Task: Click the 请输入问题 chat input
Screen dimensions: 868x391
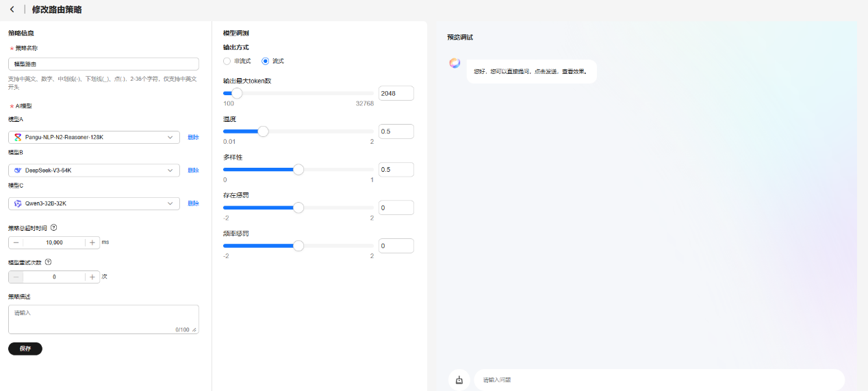Action: [657, 380]
